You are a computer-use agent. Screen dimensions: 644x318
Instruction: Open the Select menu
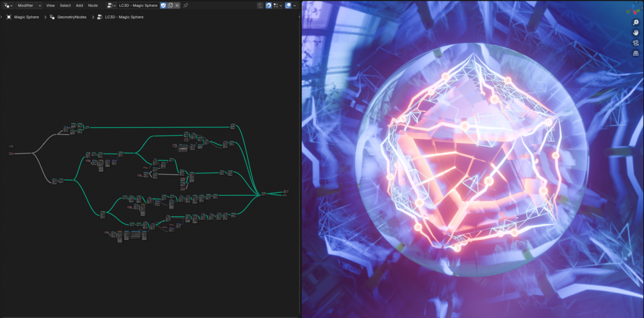[x=65, y=5]
